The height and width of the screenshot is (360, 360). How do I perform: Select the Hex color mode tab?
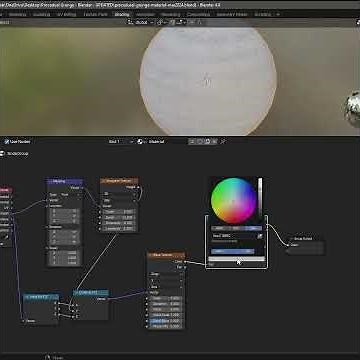[x=253, y=228]
